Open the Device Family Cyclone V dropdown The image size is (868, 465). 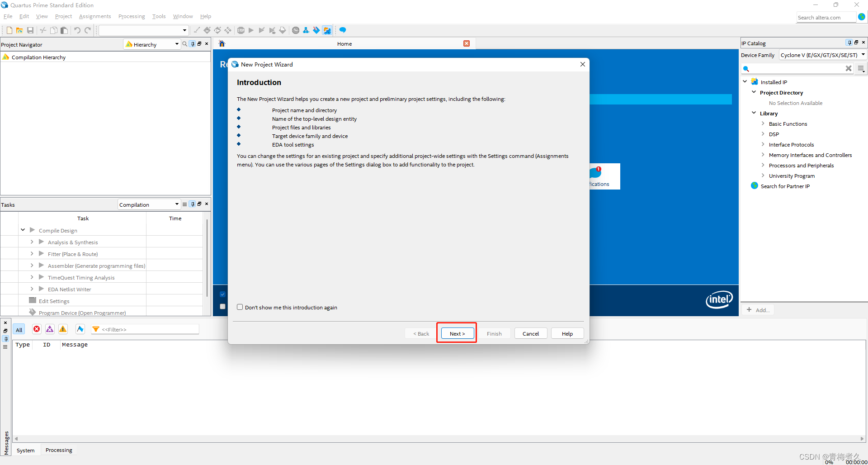[822, 55]
